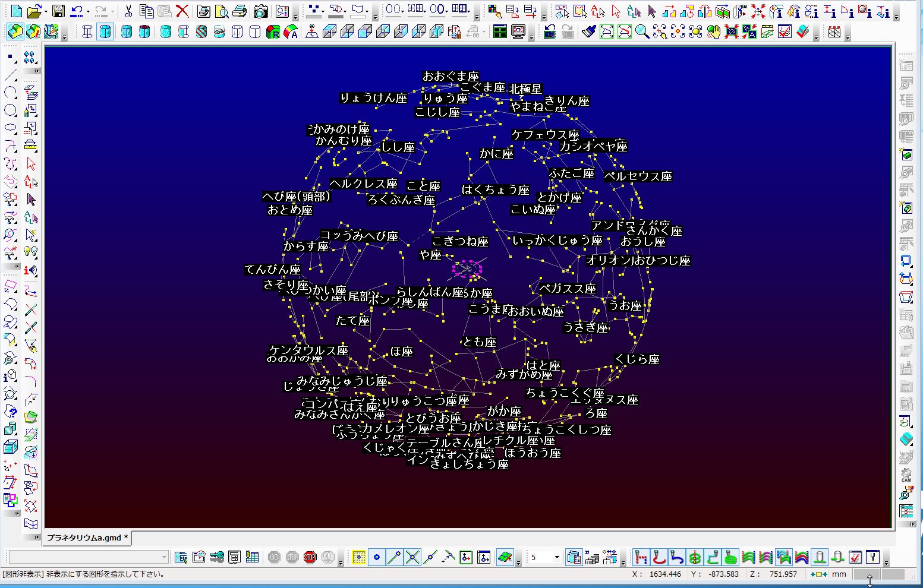Click the red STOP sign icon

(310, 557)
